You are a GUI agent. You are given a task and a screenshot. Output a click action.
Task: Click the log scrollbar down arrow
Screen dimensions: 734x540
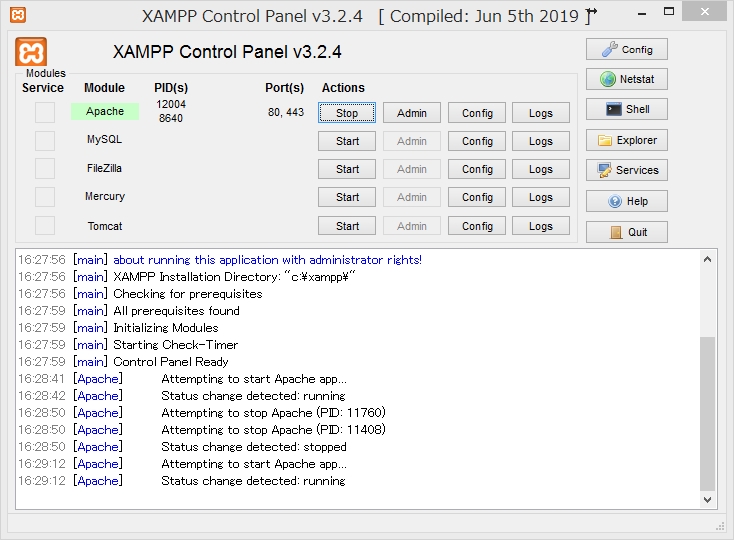click(707, 500)
